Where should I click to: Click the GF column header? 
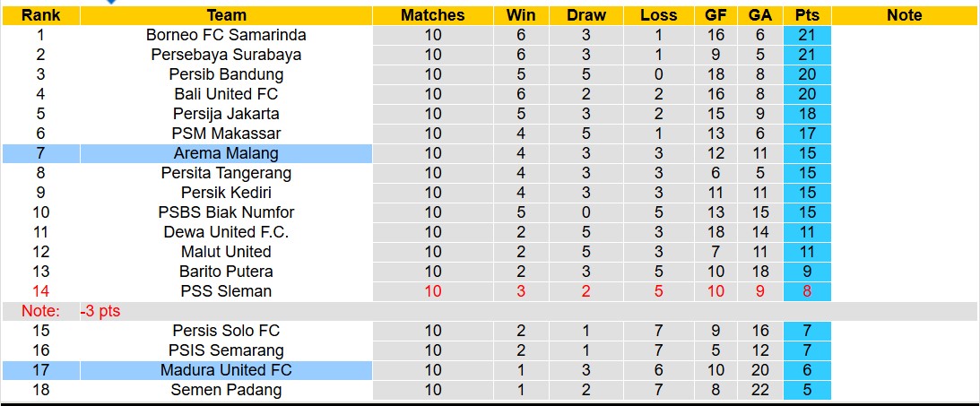tap(716, 15)
